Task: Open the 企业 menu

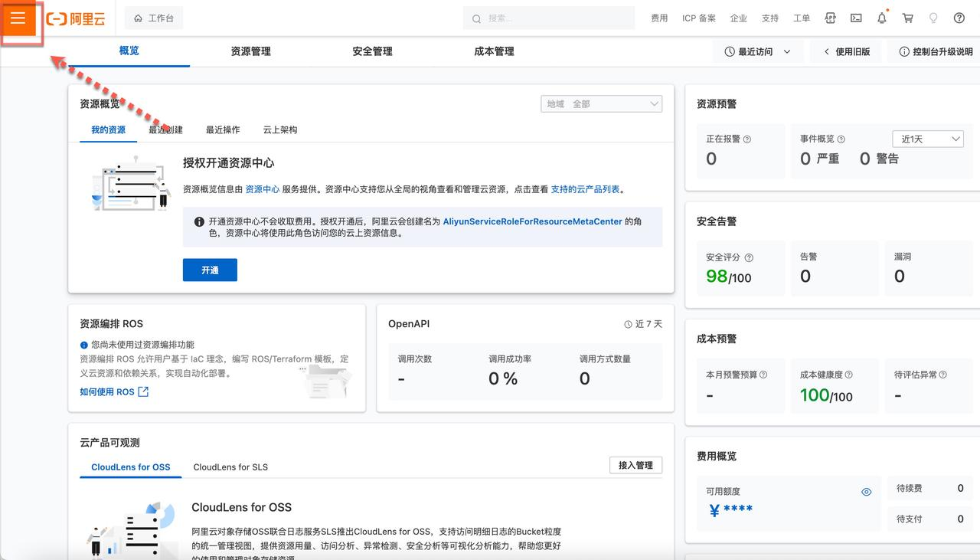Action: point(739,18)
